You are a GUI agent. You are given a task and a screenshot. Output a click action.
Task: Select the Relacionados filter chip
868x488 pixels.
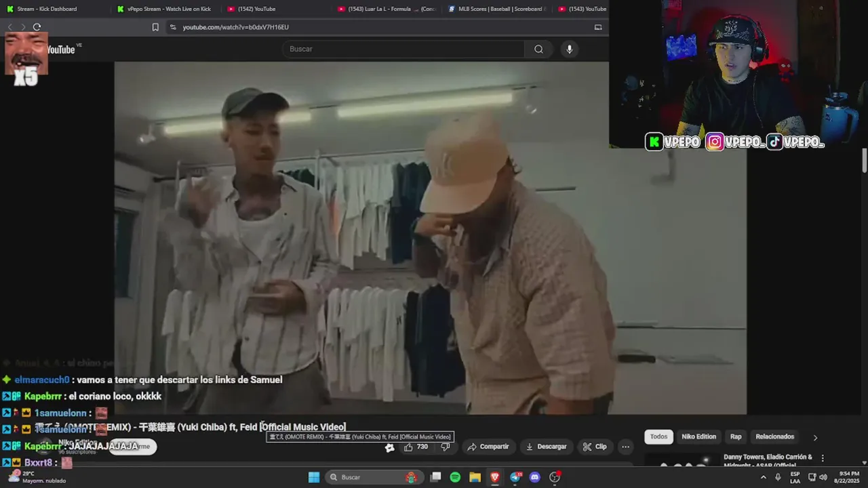[774, 436]
